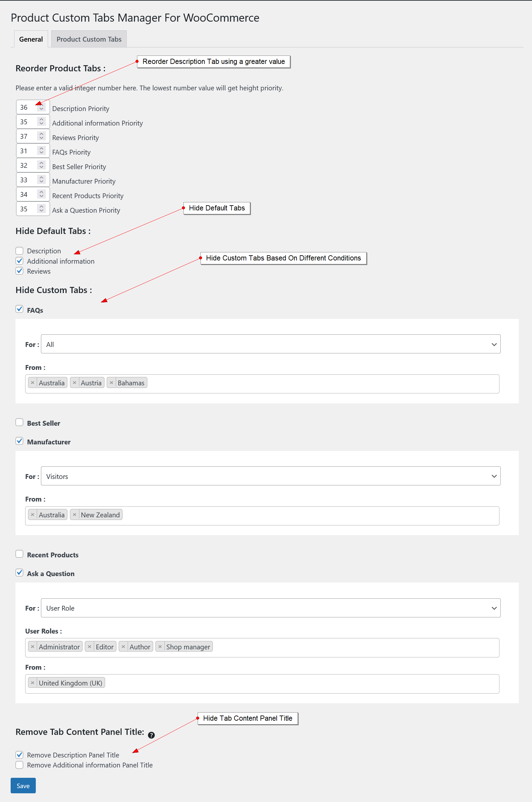Open the FAQs For dropdown showing All
Viewport: 532px width, 802px height.
pos(271,344)
